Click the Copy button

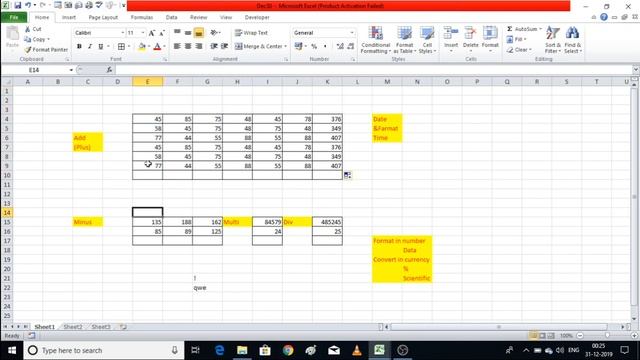click(x=36, y=39)
